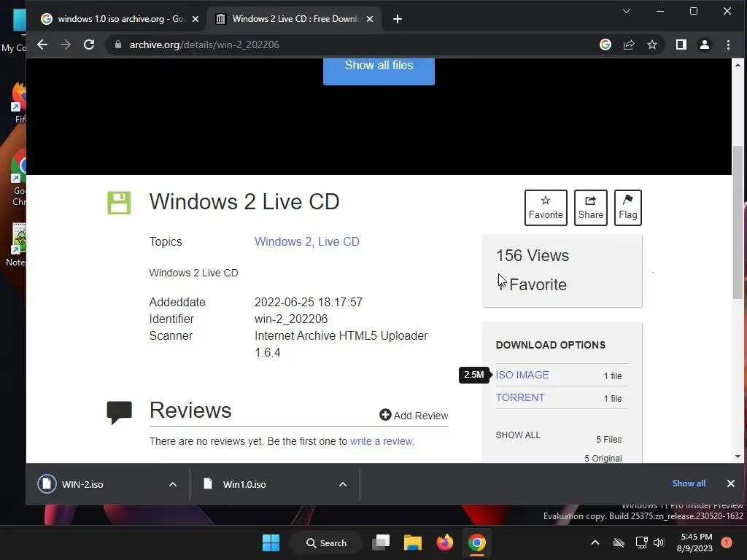Click the page vertical scrollbar thumb
This screenshot has width=747, height=560.
pos(738,223)
